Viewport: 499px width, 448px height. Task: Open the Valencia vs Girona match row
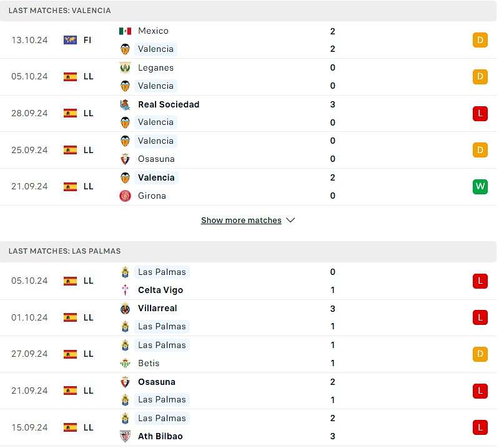pos(250,187)
